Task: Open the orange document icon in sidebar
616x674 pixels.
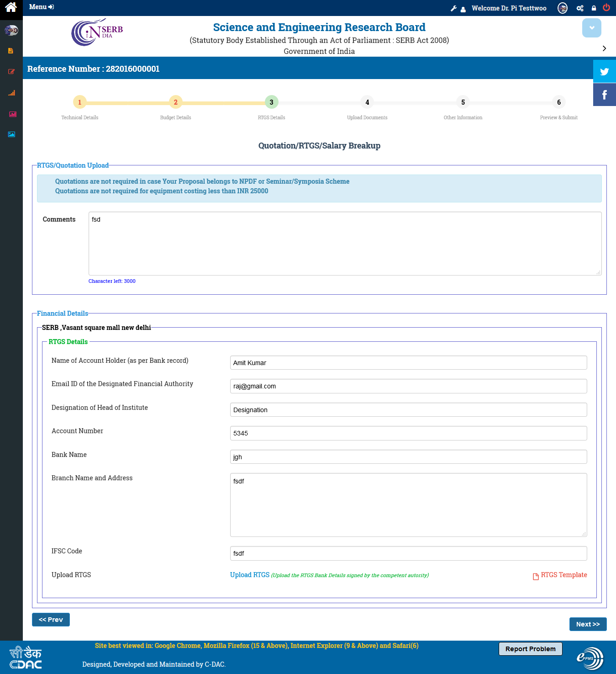Action: [11, 51]
